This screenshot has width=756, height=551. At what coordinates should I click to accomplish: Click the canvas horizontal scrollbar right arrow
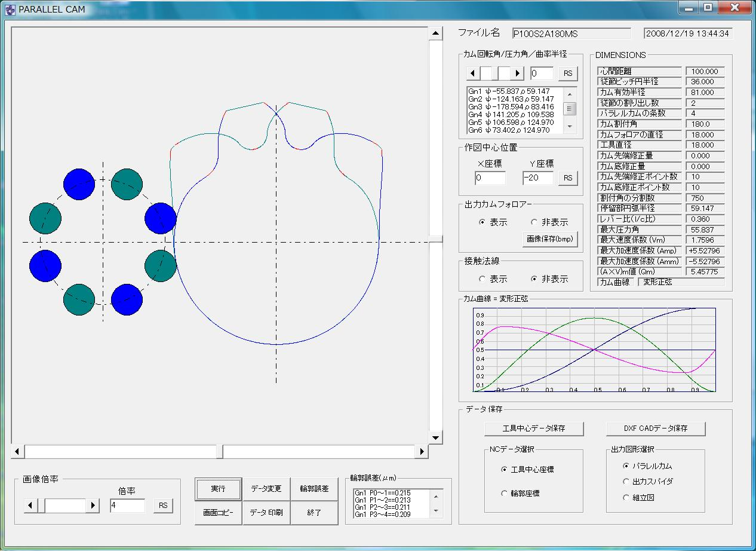point(422,451)
